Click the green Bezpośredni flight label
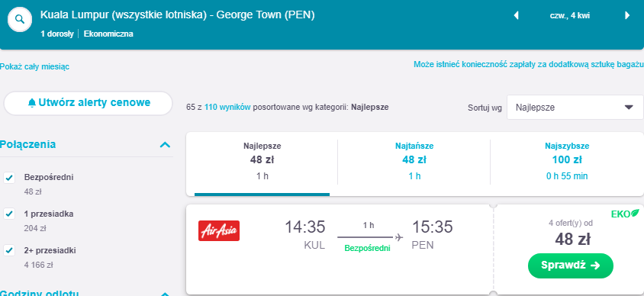The height and width of the screenshot is (296, 644). point(367,249)
